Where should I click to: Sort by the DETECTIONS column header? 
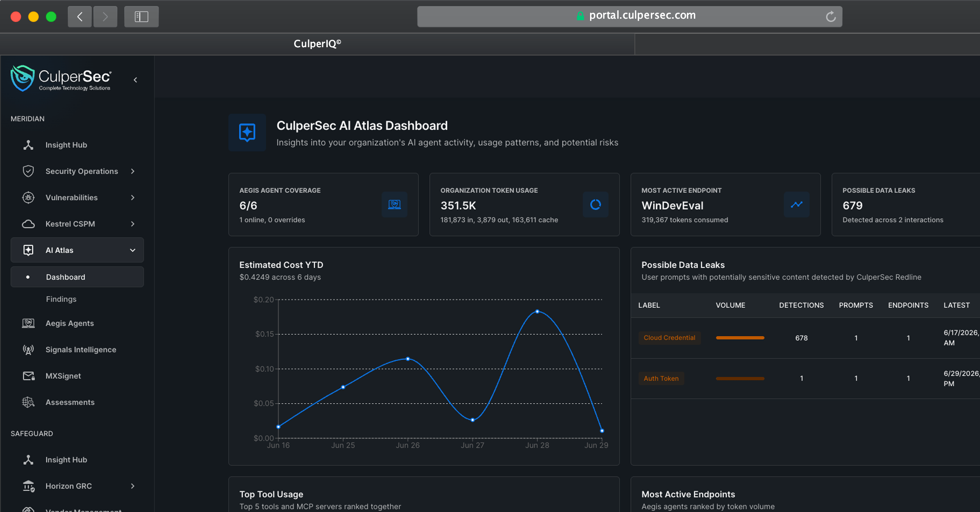pos(801,305)
